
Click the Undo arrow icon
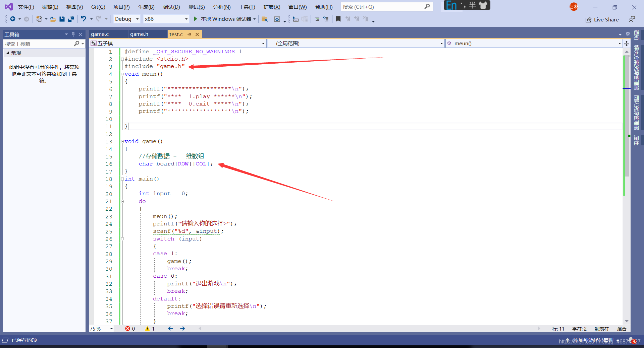[x=84, y=19]
